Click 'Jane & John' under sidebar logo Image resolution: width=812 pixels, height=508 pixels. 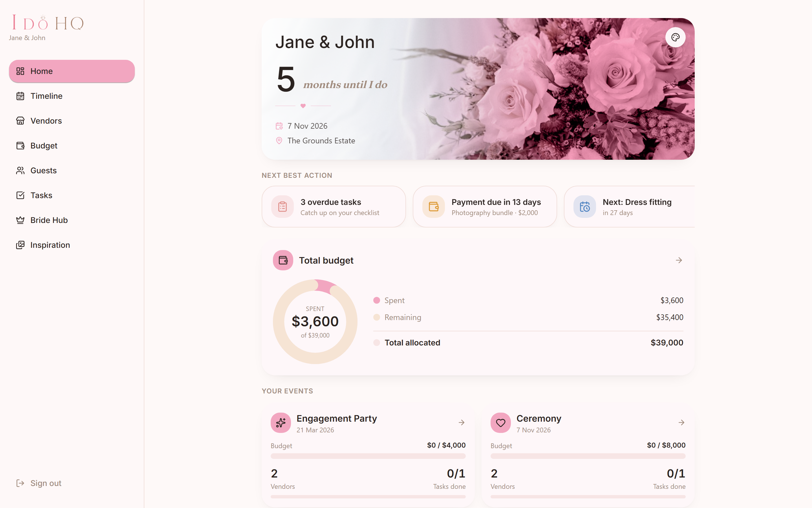[x=27, y=38]
